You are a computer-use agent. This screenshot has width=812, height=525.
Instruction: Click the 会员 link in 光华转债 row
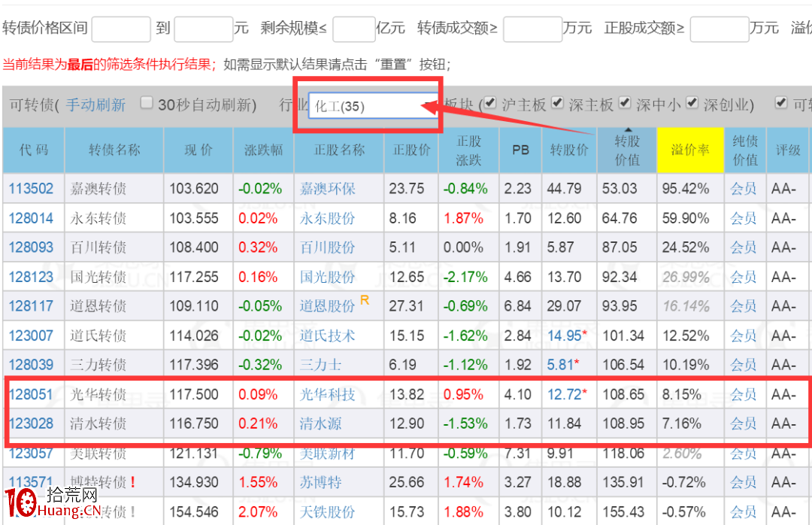[x=744, y=394]
